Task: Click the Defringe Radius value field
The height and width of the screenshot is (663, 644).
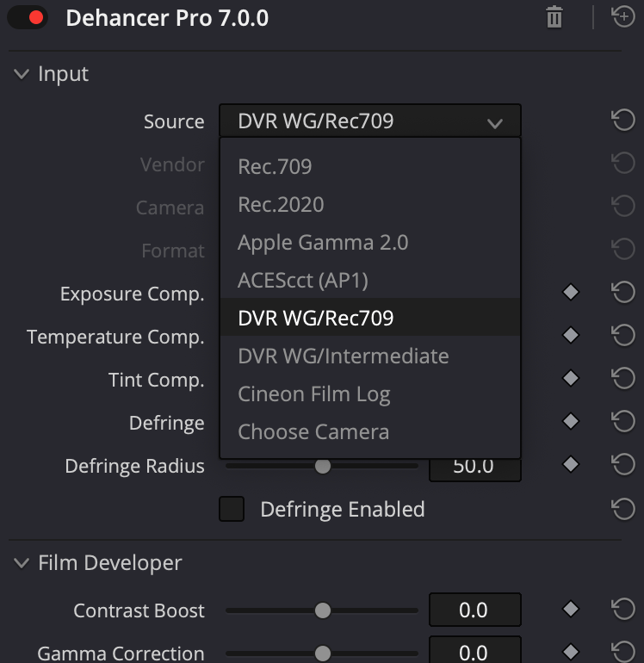Action: [475, 468]
